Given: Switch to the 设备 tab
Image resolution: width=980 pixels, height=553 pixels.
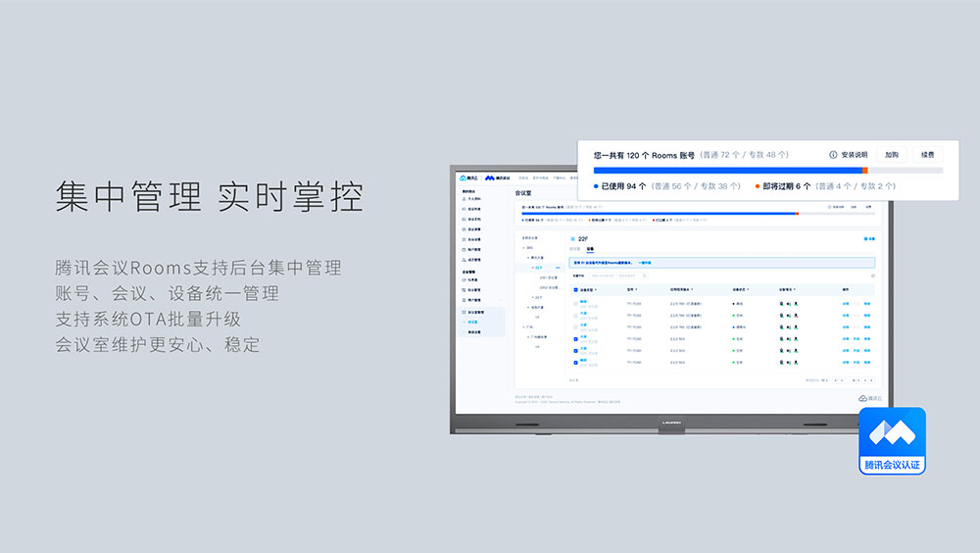Looking at the screenshot, I should (590, 250).
